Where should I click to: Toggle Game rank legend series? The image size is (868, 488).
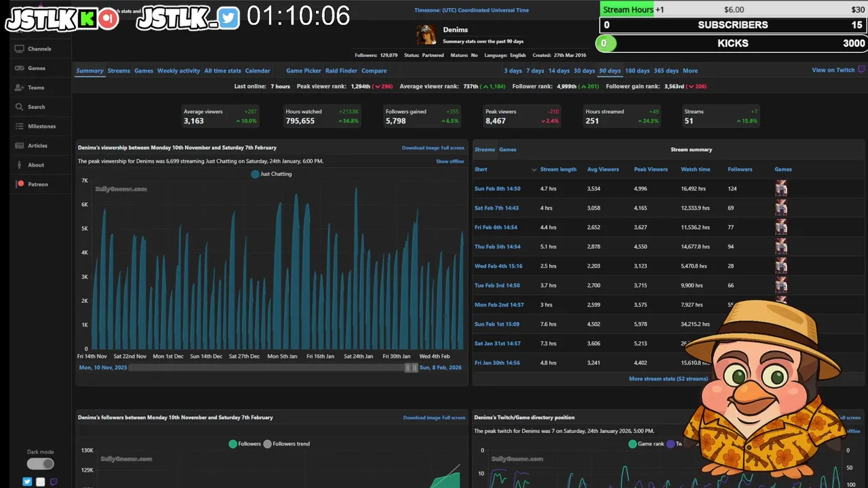point(646,444)
